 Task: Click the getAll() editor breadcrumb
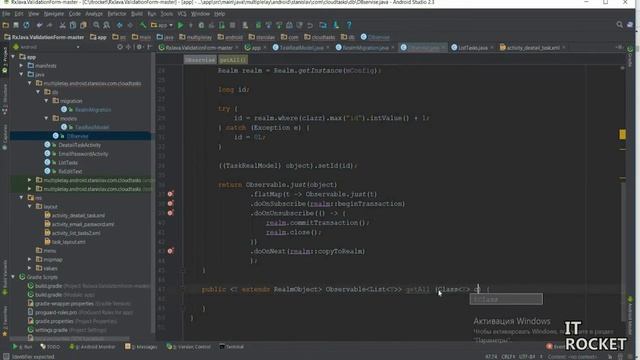[233, 60]
